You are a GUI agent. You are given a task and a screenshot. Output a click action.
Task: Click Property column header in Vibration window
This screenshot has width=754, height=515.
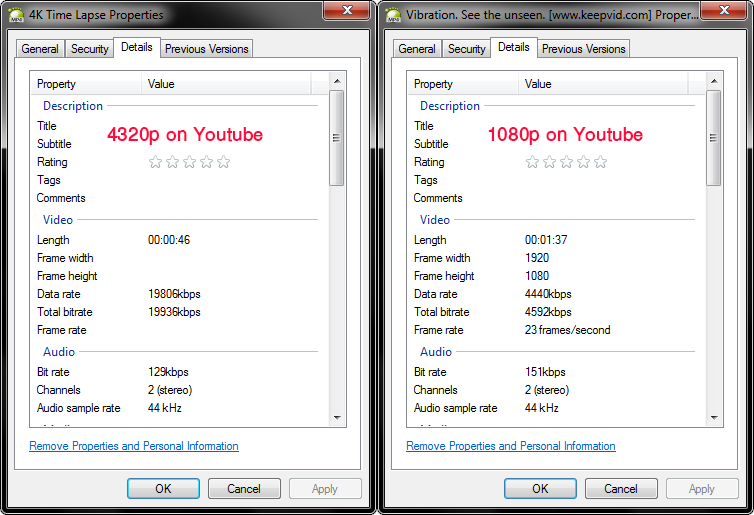click(463, 84)
